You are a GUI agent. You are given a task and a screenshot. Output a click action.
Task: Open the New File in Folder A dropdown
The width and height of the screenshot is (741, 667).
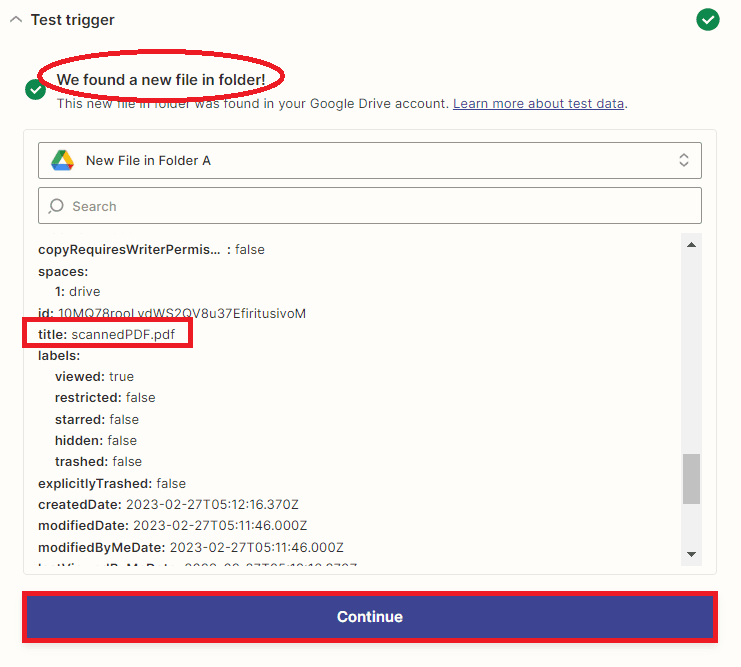(x=369, y=160)
